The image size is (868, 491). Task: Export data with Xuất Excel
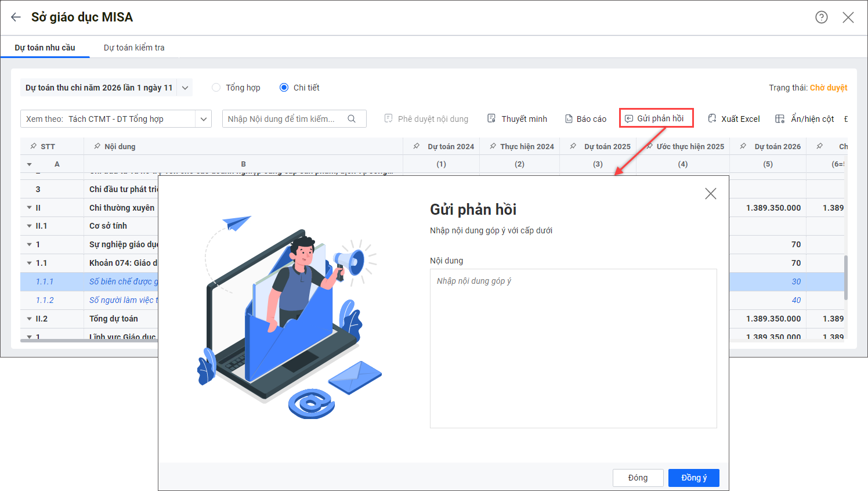pos(733,118)
